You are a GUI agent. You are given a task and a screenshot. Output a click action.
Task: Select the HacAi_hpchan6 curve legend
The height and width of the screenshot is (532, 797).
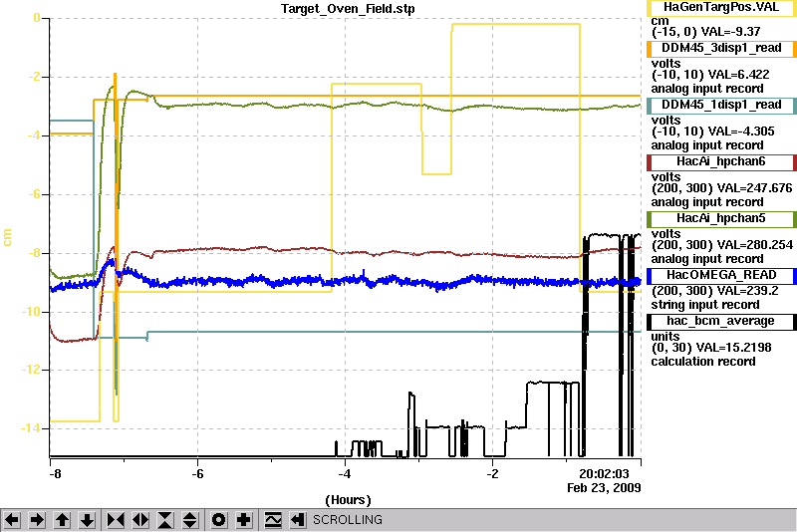pyautogui.click(x=721, y=162)
